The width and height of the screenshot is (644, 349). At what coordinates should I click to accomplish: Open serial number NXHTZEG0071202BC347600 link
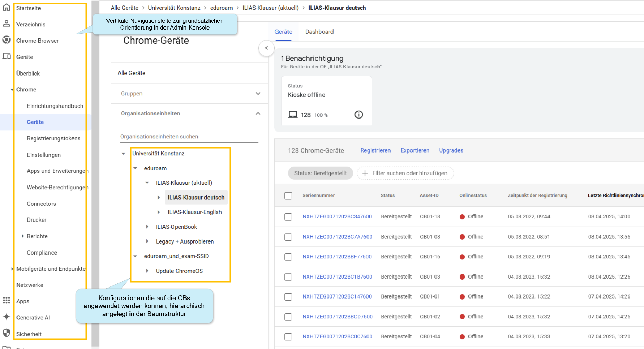337,217
